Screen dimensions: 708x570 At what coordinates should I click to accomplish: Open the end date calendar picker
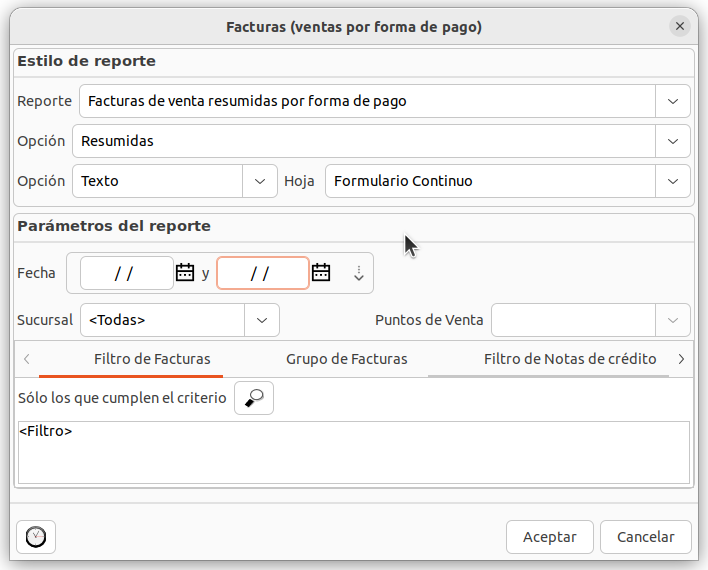321,272
